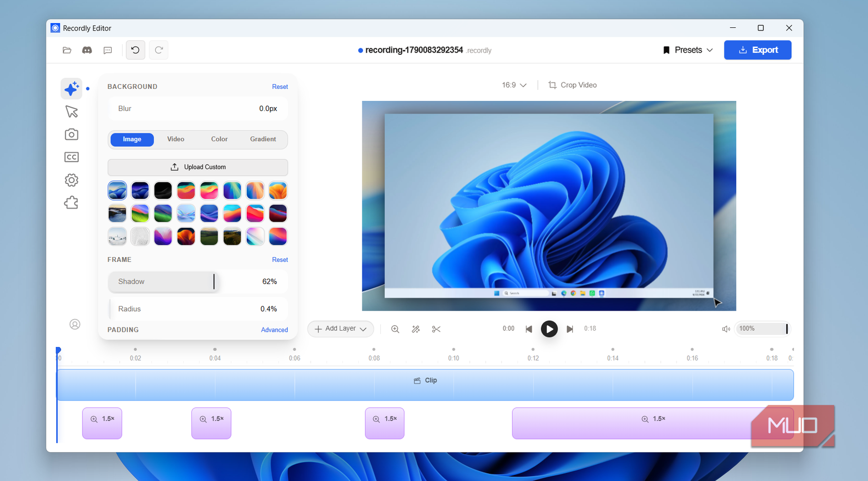Switch to the Color background tab

[219, 139]
